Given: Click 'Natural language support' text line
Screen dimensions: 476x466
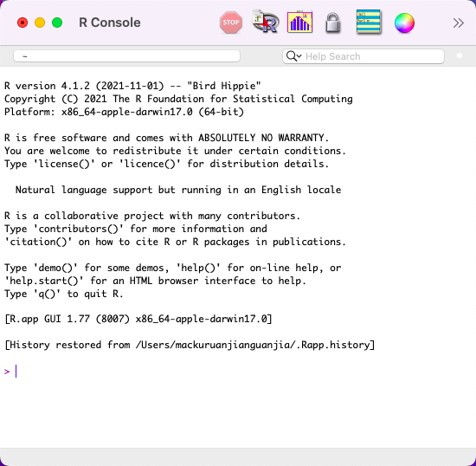Looking at the screenshot, I should coord(178,190).
